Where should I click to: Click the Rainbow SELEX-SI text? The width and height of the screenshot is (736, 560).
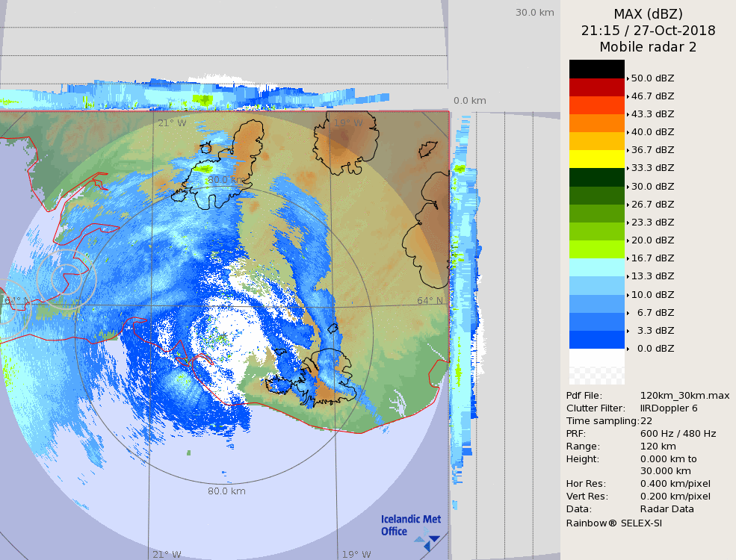[613, 523]
